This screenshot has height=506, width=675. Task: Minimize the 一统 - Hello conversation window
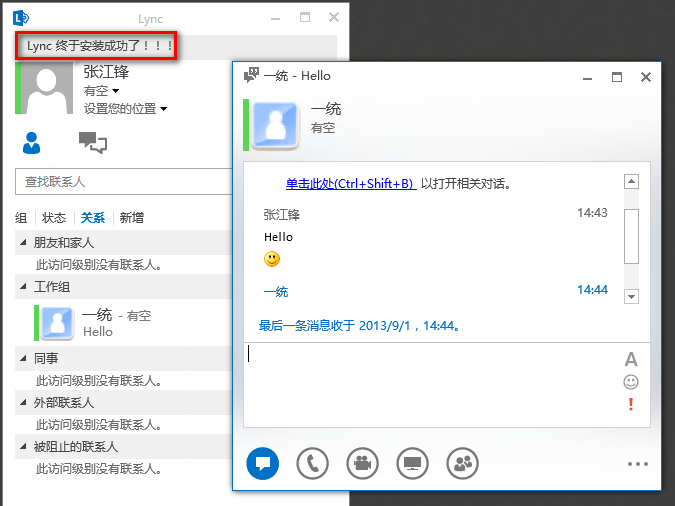click(x=587, y=78)
